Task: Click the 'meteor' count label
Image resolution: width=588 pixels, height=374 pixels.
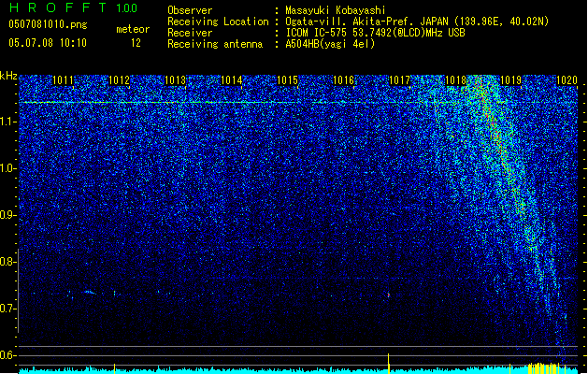Action: (x=133, y=29)
